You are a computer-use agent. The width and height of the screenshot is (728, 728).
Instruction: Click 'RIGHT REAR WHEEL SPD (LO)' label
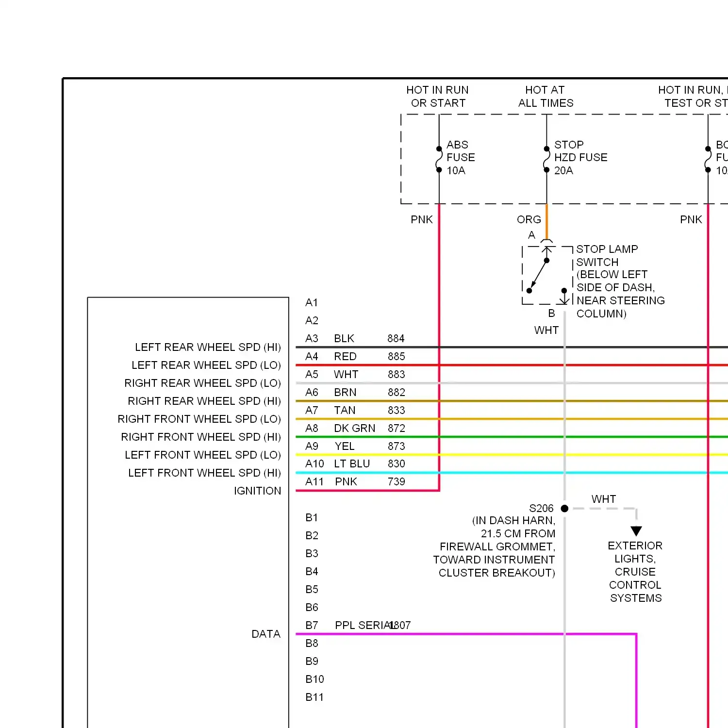(202, 383)
